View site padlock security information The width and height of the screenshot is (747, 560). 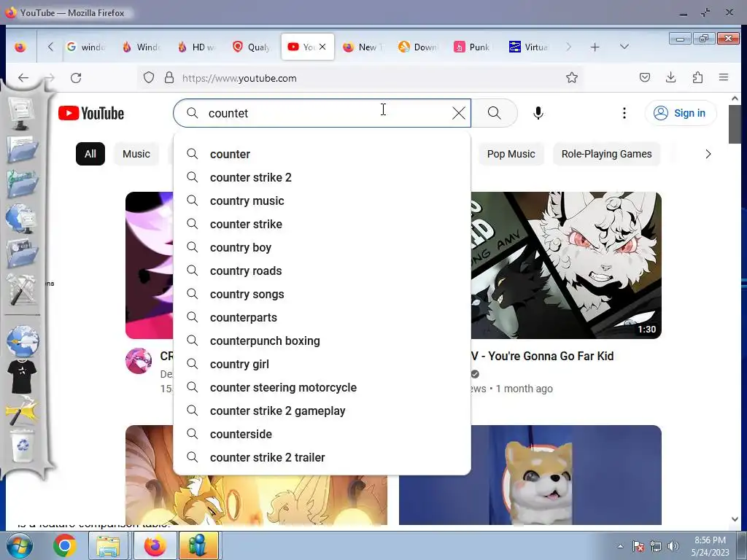(x=169, y=77)
